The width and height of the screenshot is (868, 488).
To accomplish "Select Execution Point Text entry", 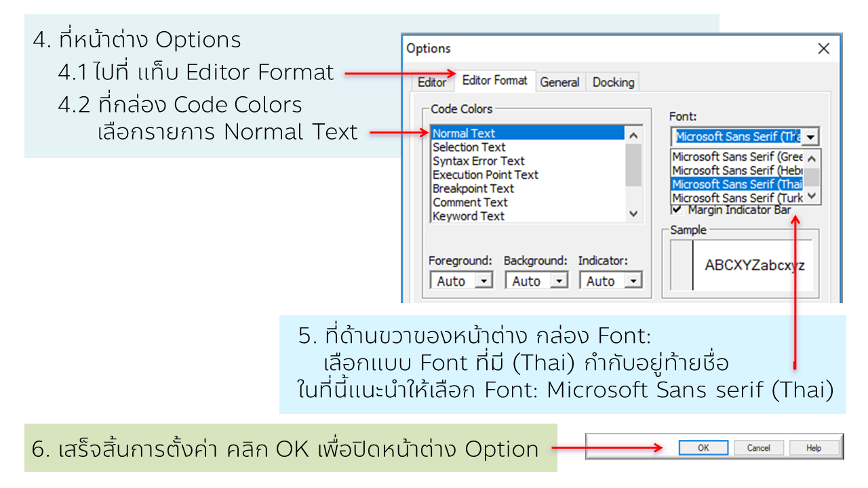I will pyautogui.click(x=527, y=175).
